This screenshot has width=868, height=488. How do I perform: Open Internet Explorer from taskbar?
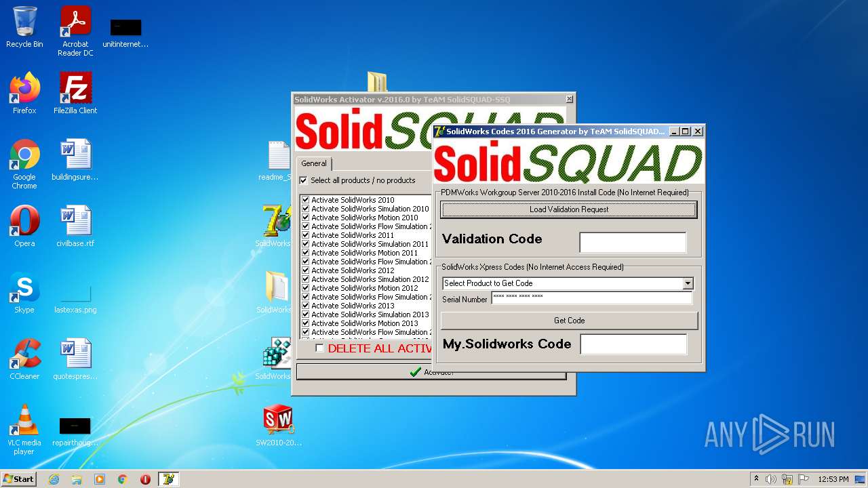pyautogui.click(x=54, y=479)
